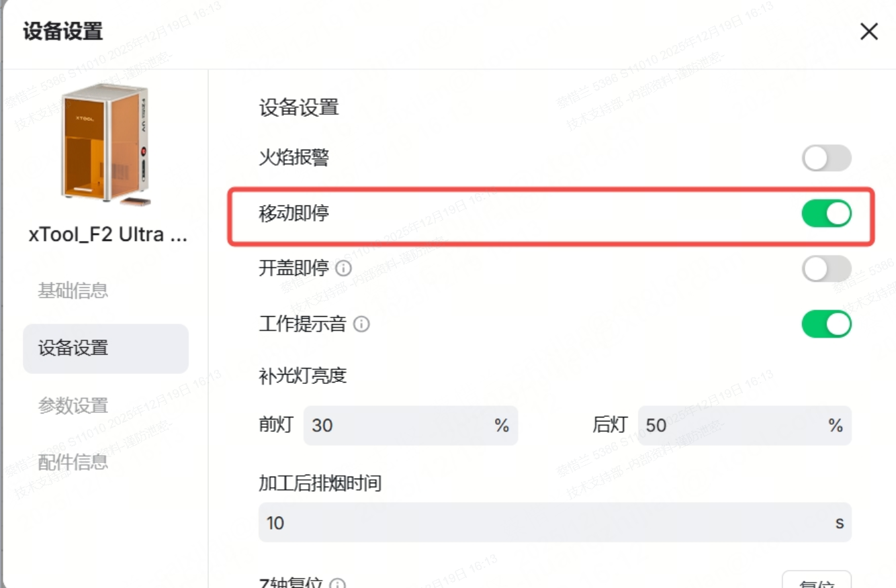Click the info icon beside 开盖即停

[343, 269]
